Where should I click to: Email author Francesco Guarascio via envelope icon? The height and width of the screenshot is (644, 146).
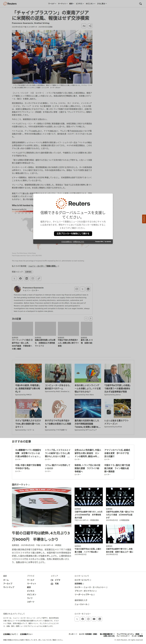77,289
